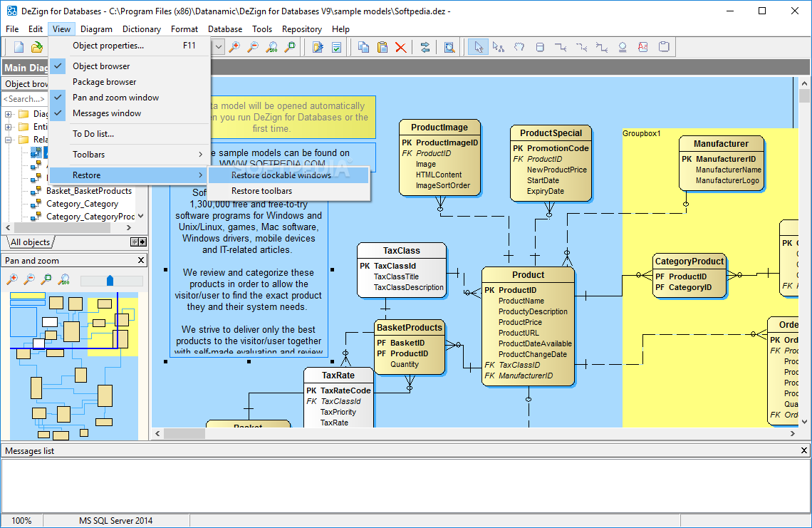Click the diagram horizontal scrollbar thumb

[x=184, y=434]
